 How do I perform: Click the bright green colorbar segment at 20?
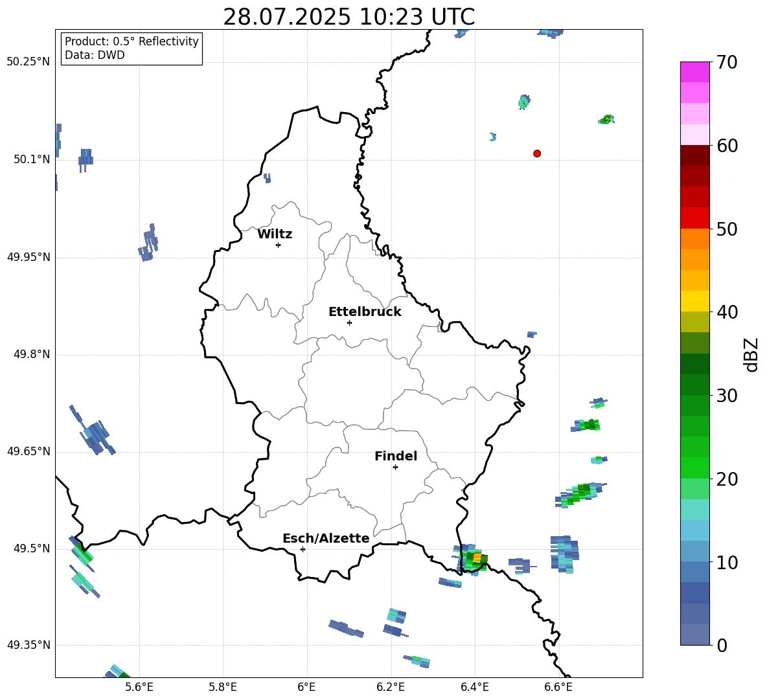click(694, 468)
